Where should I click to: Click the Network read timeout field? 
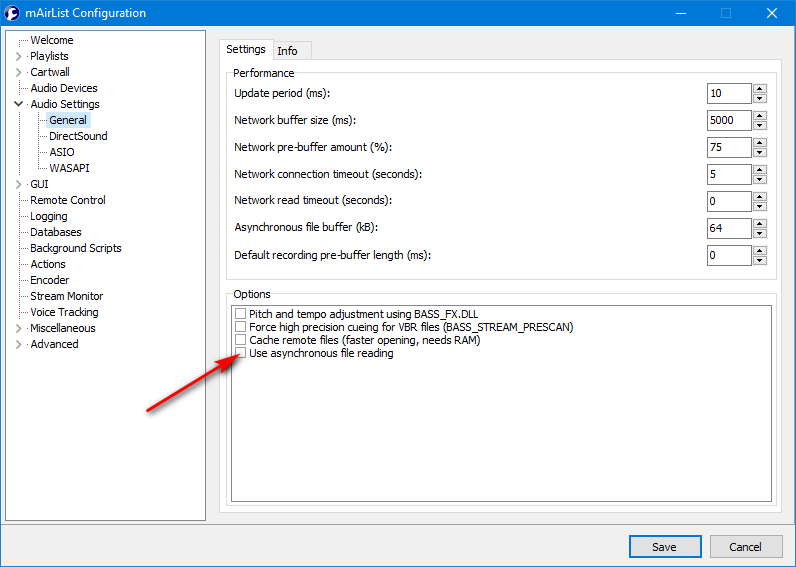[x=729, y=201]
